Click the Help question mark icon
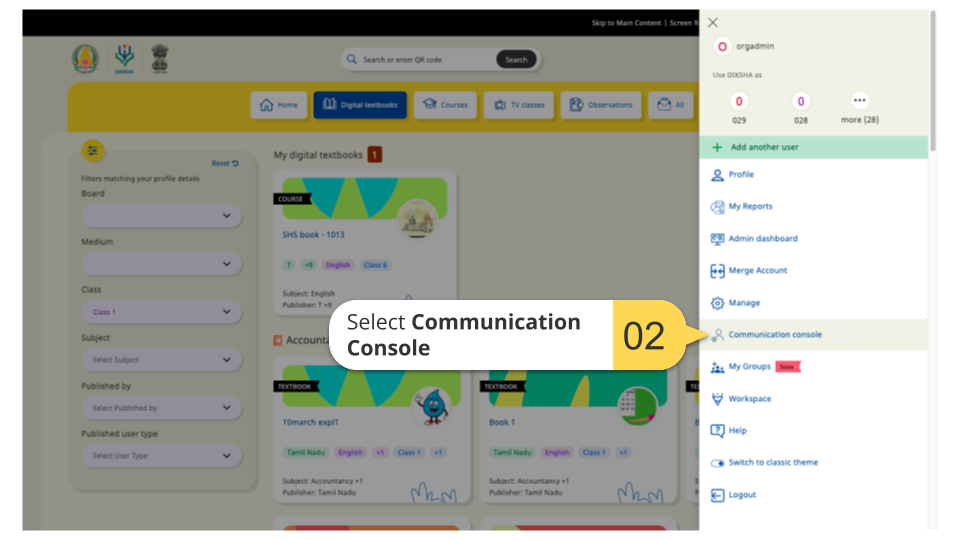Screen dimensions: 960x540 coord(717,431)
